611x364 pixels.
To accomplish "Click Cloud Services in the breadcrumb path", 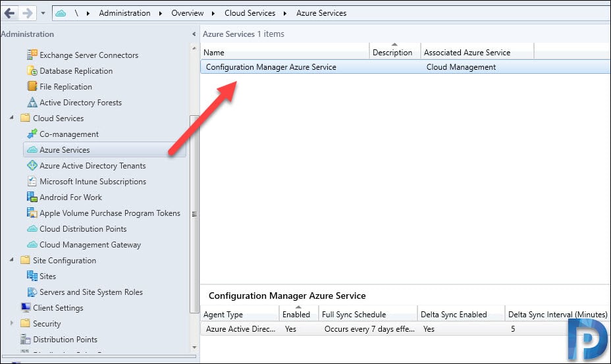I will [250, 13].
